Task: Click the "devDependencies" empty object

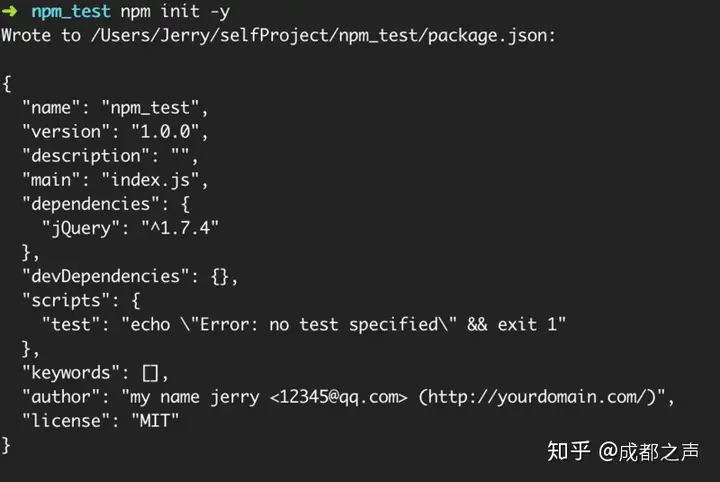Action: (x=219, y=276)
